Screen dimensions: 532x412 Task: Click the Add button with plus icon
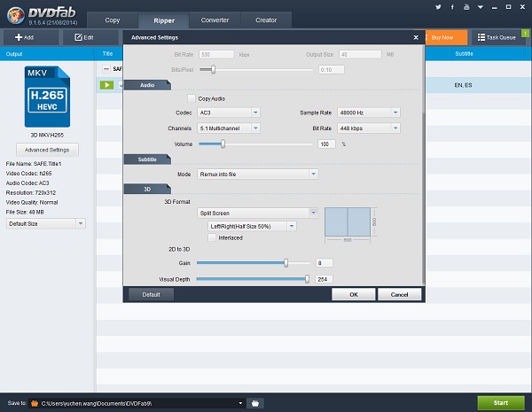[x=24, y=37]
